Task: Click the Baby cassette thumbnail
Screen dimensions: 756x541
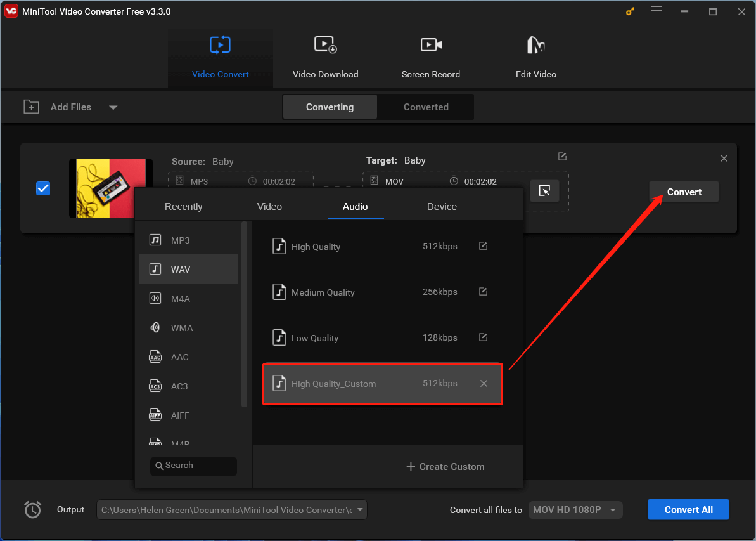Action: (111, 188)
